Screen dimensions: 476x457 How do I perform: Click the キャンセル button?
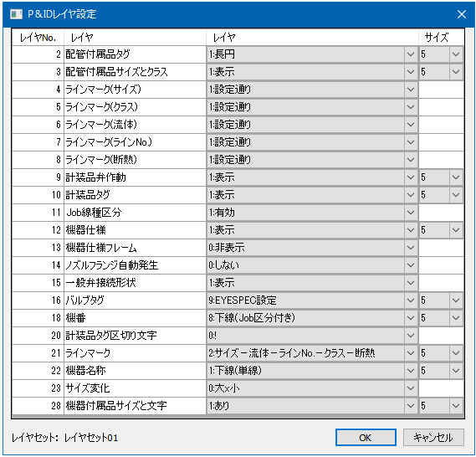(433, 438)
